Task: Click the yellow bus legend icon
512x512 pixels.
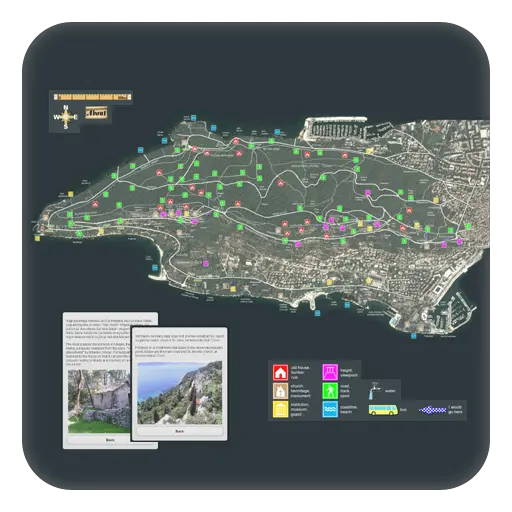Action: (383, 410)
